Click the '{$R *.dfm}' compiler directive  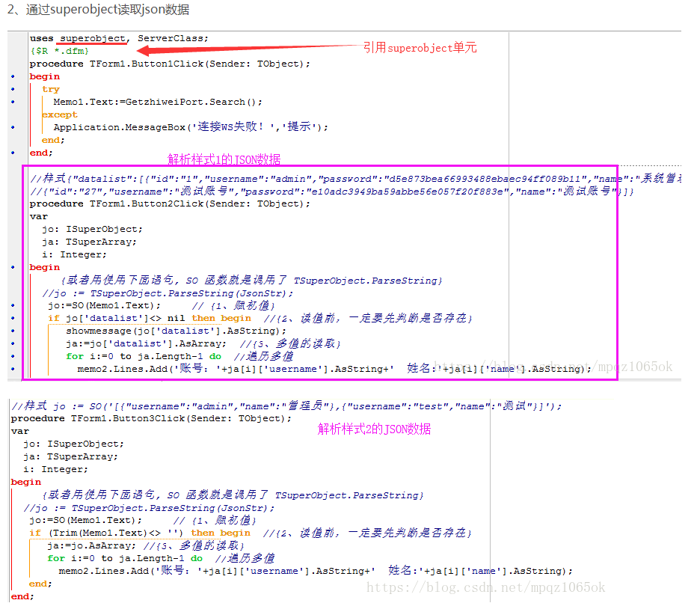point(59,51)
